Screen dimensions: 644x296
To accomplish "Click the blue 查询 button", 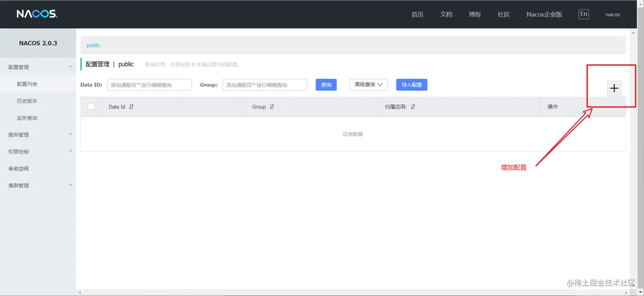I will pos(326,85).
